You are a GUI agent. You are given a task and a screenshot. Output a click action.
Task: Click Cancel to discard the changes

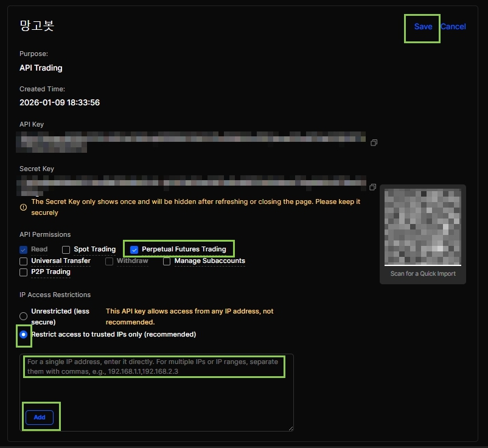pyautogui.click(x=453, y=27)
